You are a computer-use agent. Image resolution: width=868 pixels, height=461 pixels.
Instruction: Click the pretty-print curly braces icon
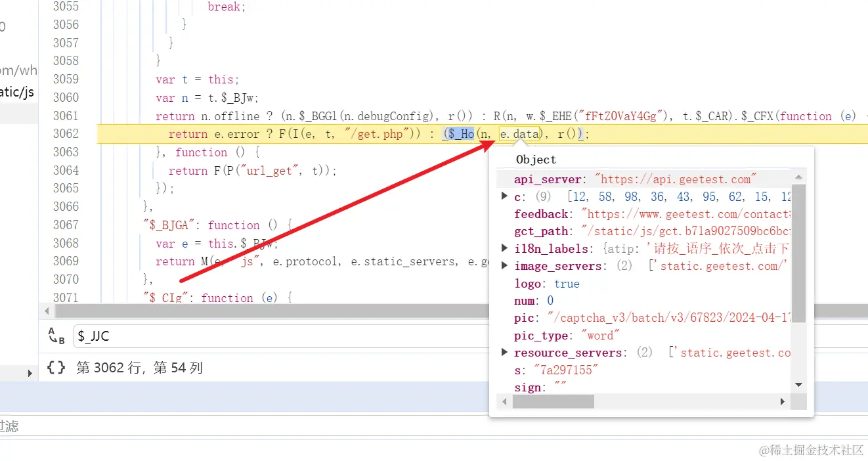(56, 368)
